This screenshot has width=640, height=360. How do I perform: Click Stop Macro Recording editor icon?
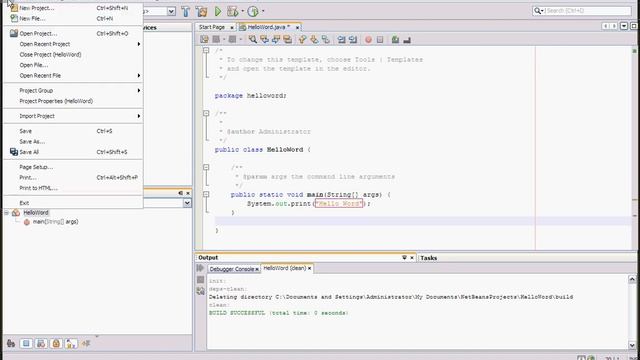380,40
